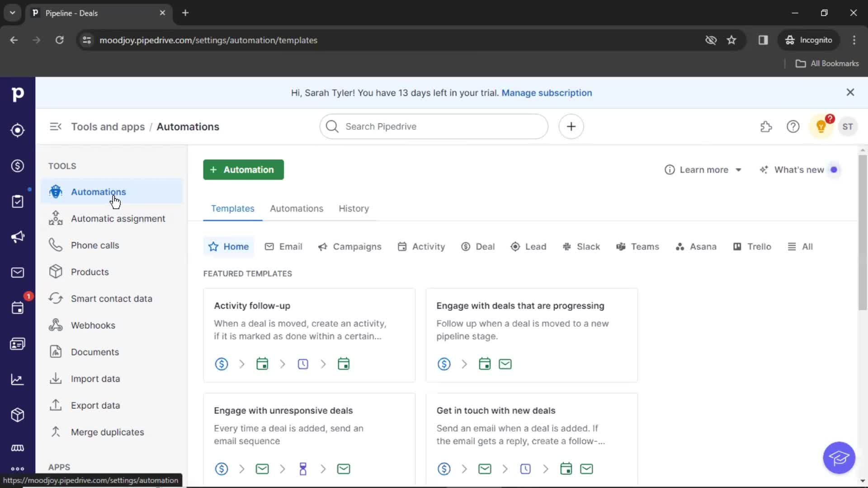Open the More three-dots rail icon
The width and height of the screenshot is (868, 488).
pos(17,469)
